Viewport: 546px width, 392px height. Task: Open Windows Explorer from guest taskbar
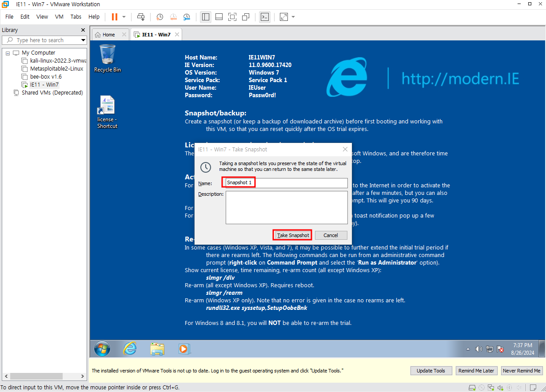pyautogui.click(x=157, y=349)
